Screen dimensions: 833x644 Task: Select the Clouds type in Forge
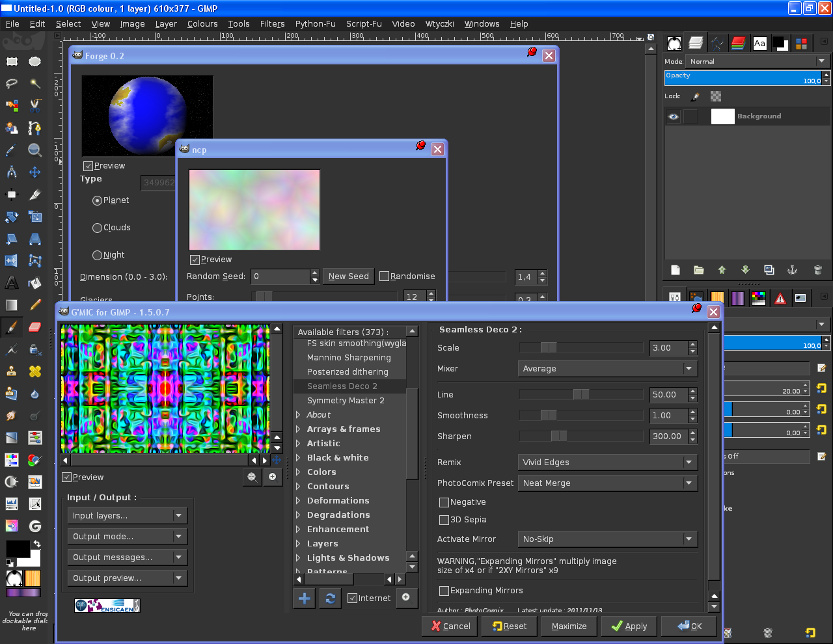(x=111, y=228)
